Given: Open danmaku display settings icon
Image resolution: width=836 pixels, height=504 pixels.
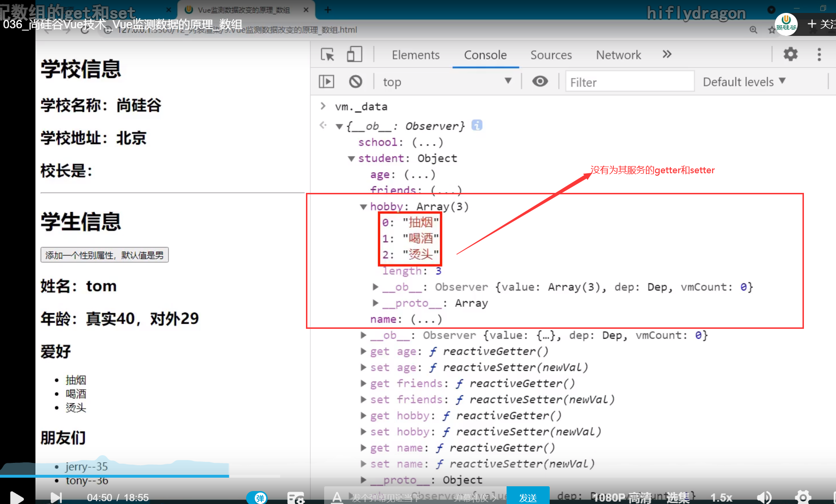Looking at the screenshot, I should [296, 498].
